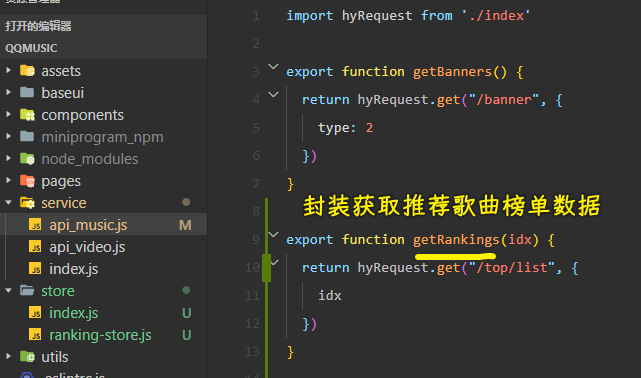The image size is (641, 378).
Task: Toggle the 打开的编辑器 section header
Action: coord(103,26)
